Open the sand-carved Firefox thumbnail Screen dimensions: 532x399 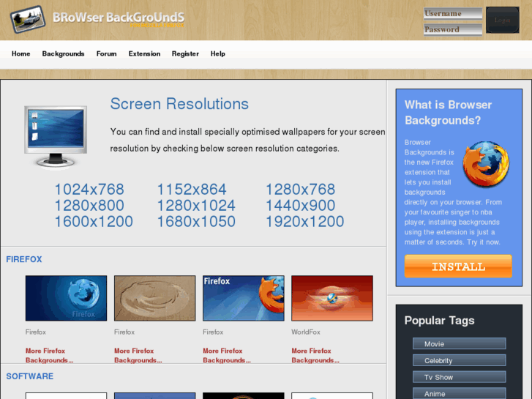(154, 298)
